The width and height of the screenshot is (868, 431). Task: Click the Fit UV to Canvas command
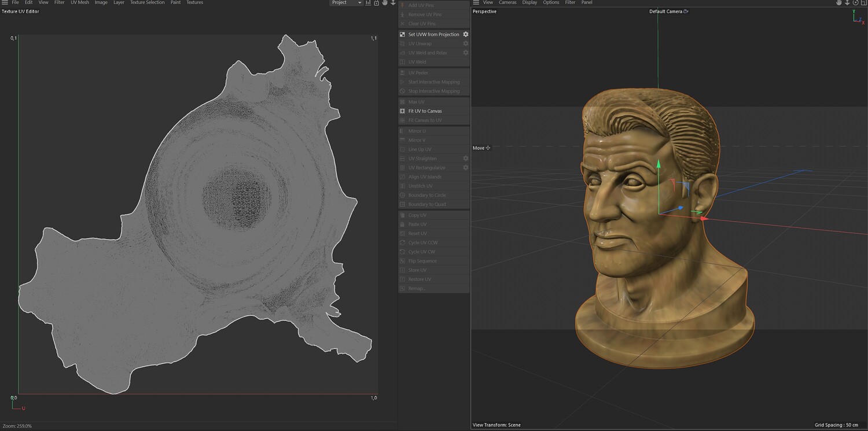(425, 111)
